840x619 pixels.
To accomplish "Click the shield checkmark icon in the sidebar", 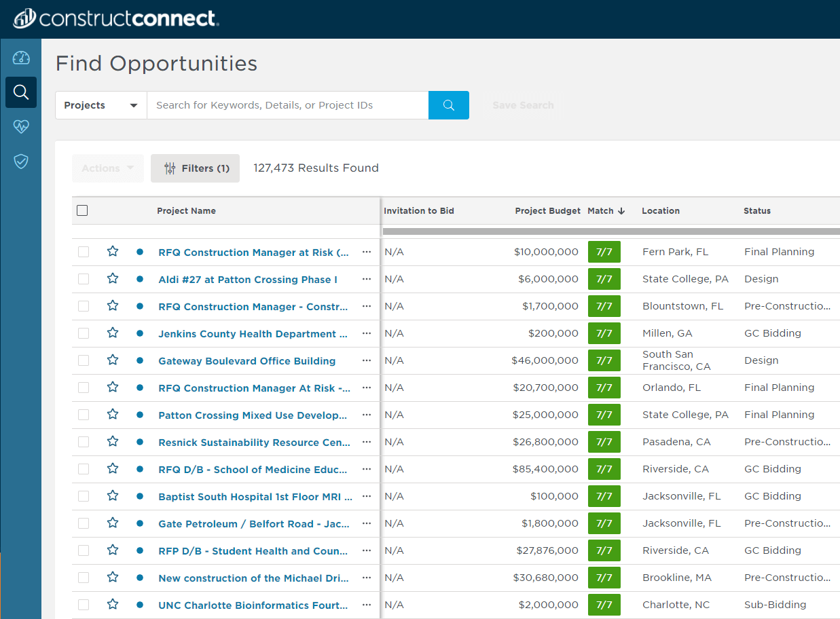I will click(x=21, y=162).
